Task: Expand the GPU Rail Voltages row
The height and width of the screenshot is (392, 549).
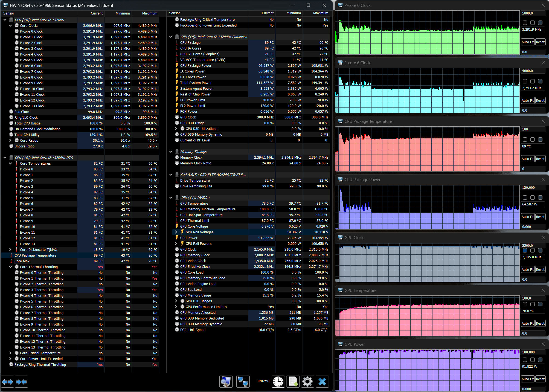Action: 176,232
